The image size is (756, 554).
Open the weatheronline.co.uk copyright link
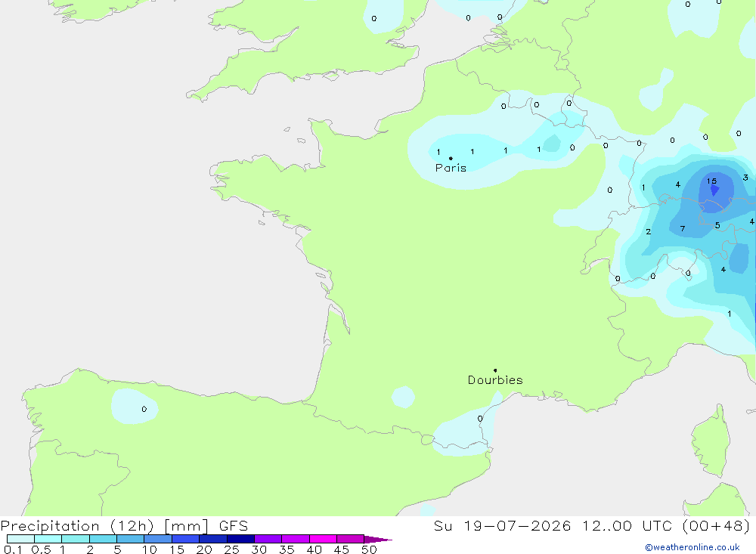692,547
